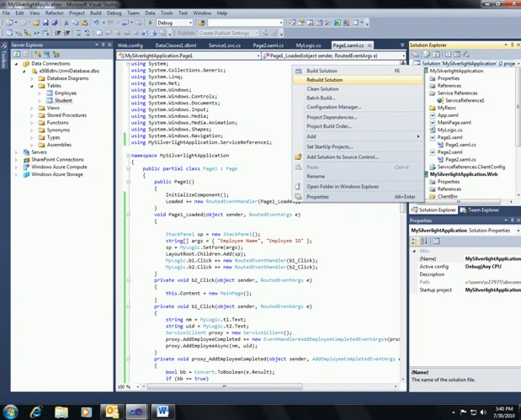Click the Comment Out Selected Lines icon

pos(77,33)
